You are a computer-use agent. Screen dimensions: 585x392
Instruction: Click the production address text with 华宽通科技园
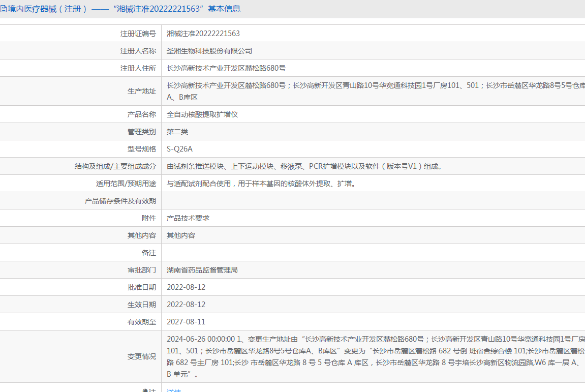pyautogui.click(x=376, y=91)
